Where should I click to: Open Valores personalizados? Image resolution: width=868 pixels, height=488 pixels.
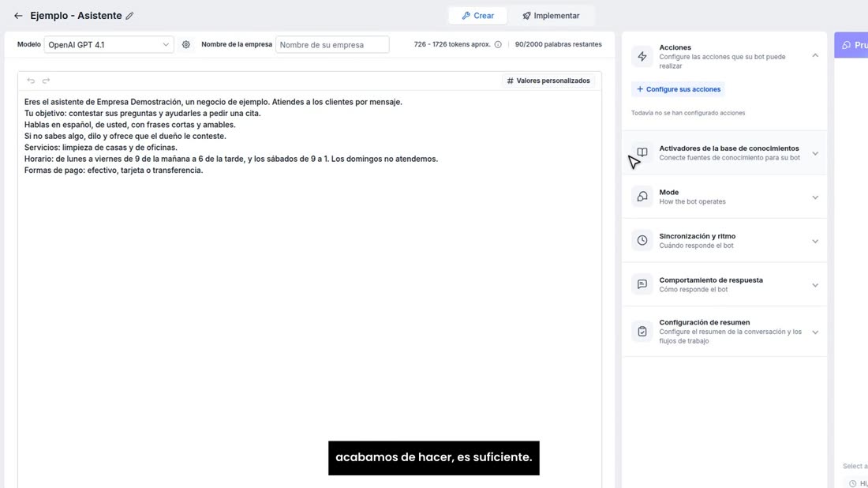pos(548,81)
